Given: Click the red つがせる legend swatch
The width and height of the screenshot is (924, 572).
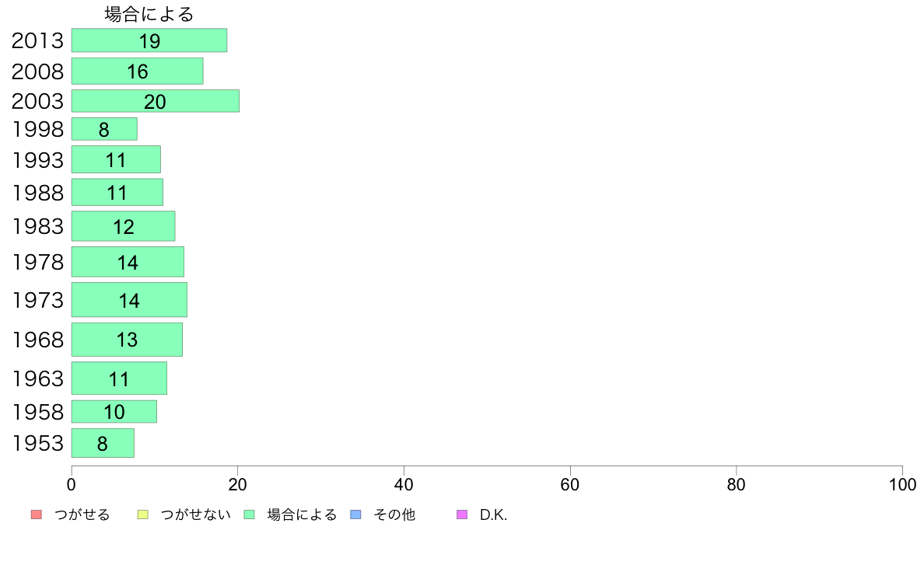Looking at the screenshot, I should click(x=36, y=514).
